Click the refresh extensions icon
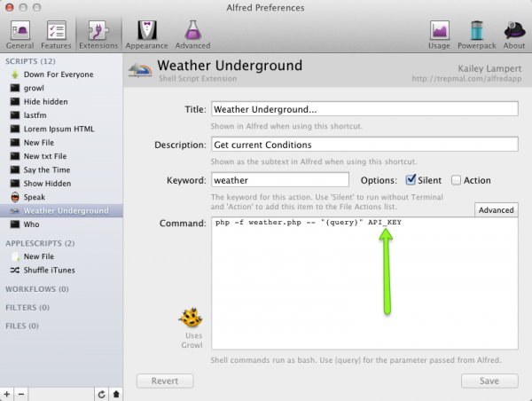Screen dimensions: 532x401 click(x=101, y=394)
